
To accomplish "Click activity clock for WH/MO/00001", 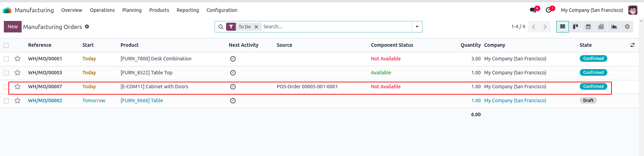I will click(233, 59).
